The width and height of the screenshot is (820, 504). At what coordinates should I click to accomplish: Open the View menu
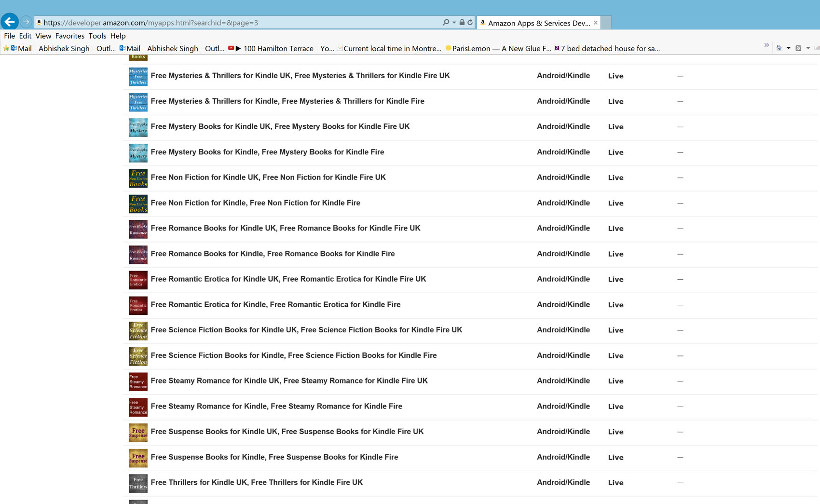point(43,36)
